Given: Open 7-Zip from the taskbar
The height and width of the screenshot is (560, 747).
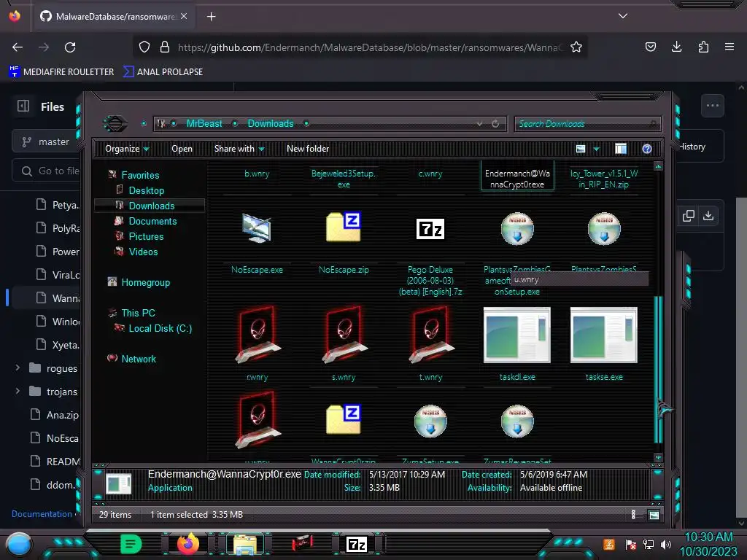Looking at the screenshot, I should [356, 544].
